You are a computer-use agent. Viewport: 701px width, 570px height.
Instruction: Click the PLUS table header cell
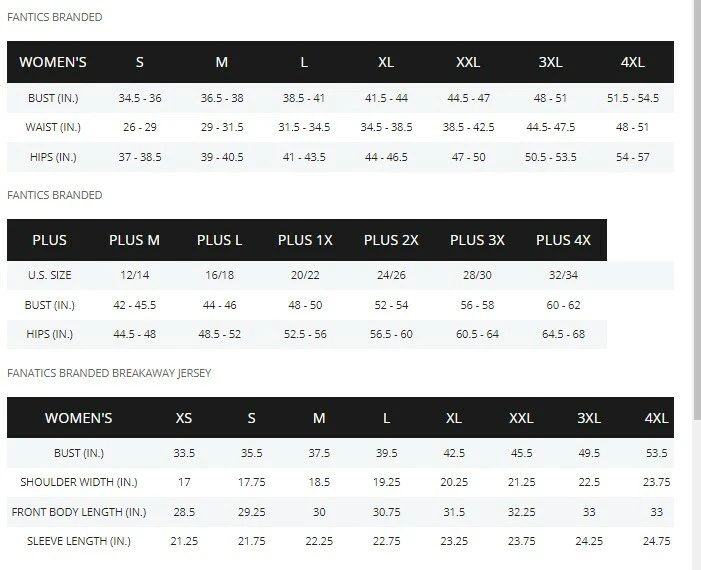[50, 241]
